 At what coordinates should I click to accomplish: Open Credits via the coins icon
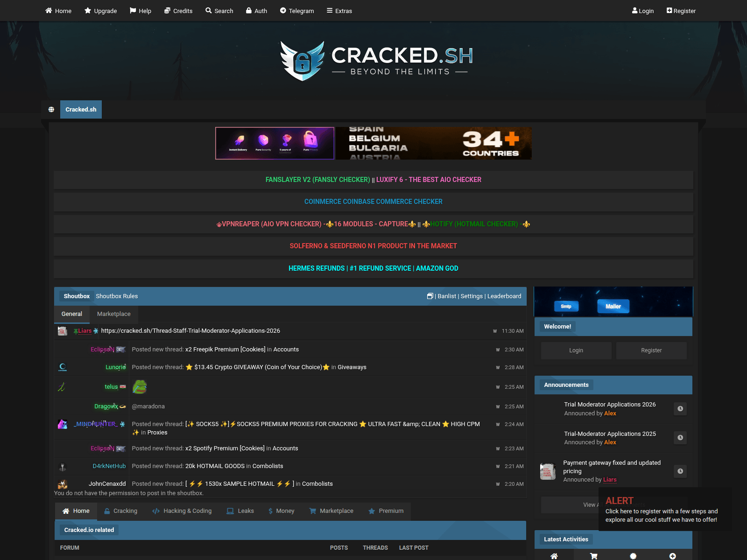point(167,11)
